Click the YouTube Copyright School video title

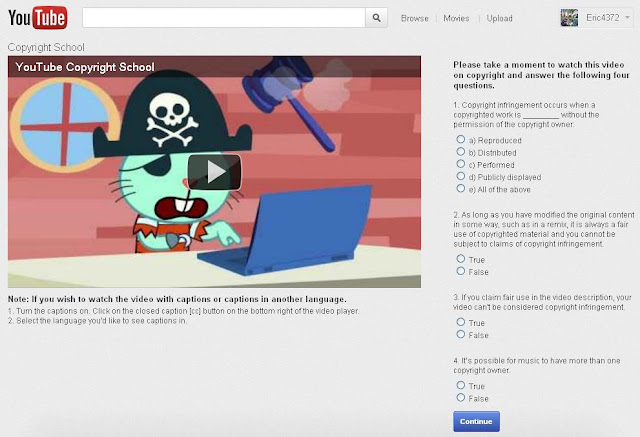click(85, 67)
